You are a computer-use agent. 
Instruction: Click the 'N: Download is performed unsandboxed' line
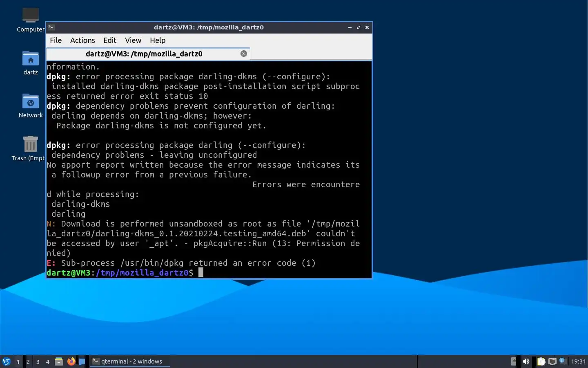coord(203,224)
